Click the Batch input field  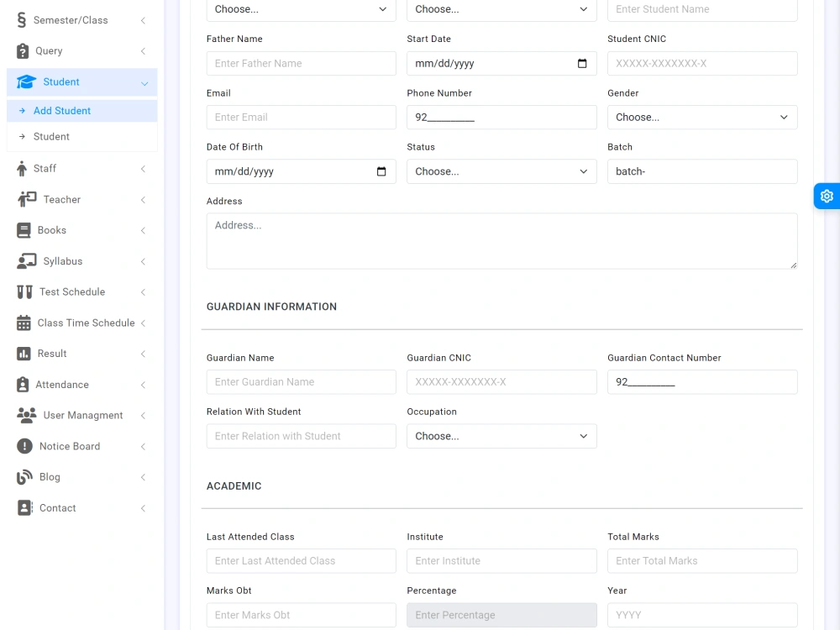(702, 171)
